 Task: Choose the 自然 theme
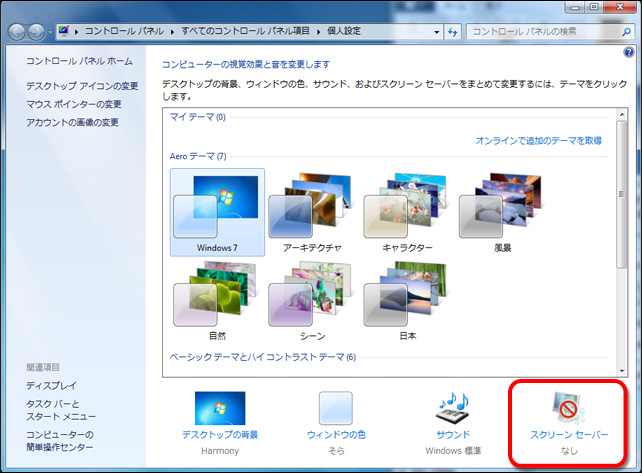(217, 301)
